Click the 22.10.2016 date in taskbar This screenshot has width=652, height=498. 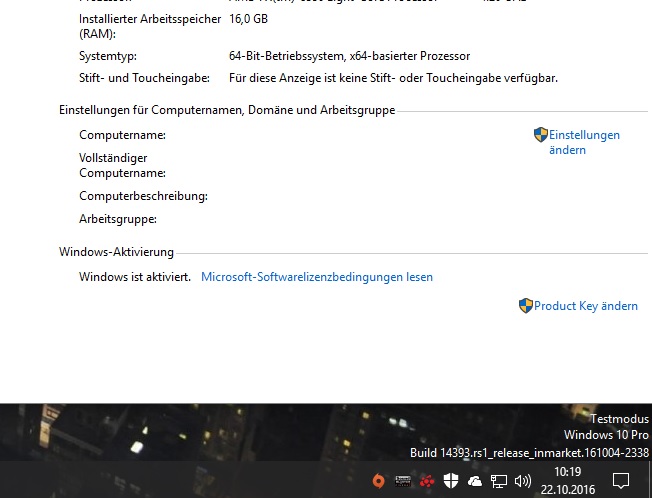pos(568,489)
